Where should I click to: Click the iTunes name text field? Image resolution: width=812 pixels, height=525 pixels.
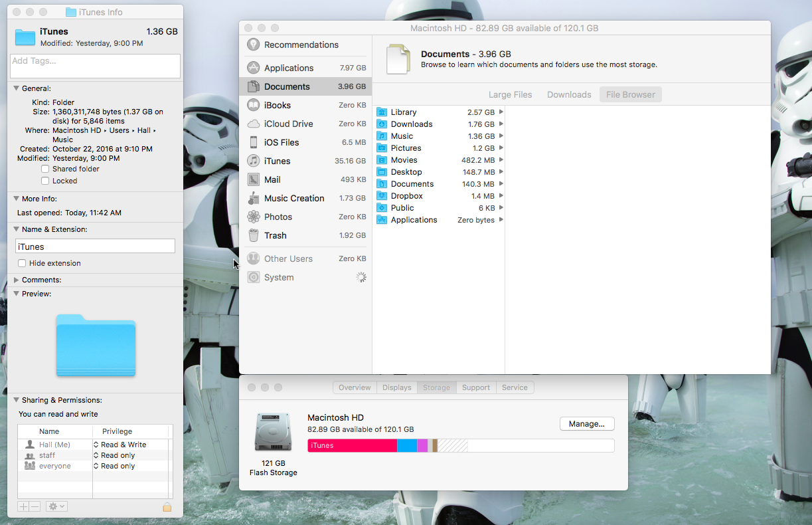(x=95, y=247)
